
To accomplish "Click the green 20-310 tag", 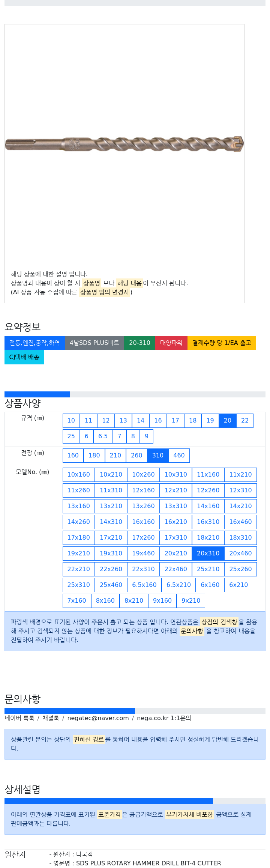I will pos(139,343).
